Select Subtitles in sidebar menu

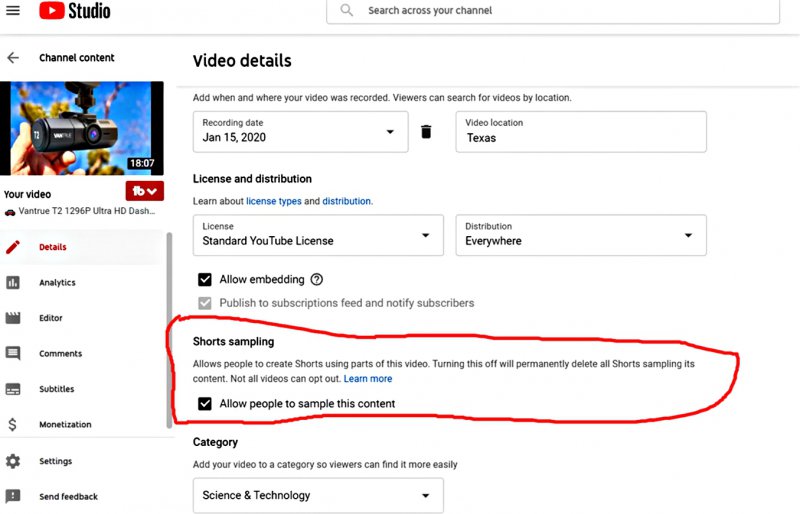pyautogui.click(x=56, y=389)
